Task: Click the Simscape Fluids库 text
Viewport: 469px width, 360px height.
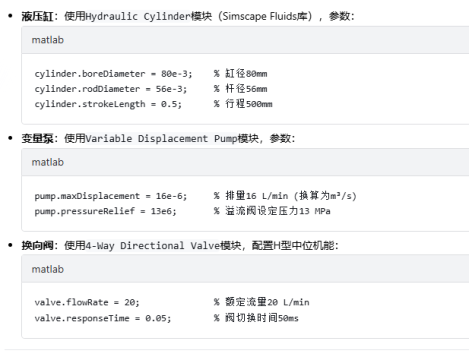Action: pos(265,16)
